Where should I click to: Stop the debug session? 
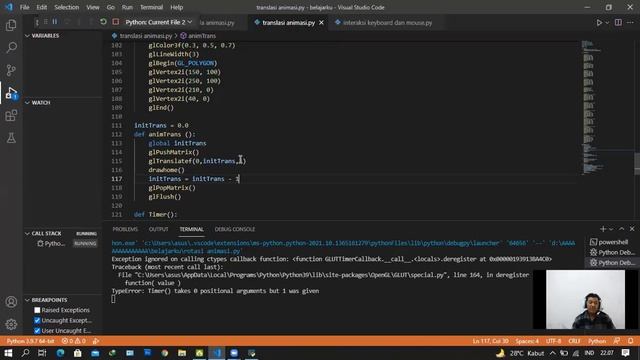point(116,22)
